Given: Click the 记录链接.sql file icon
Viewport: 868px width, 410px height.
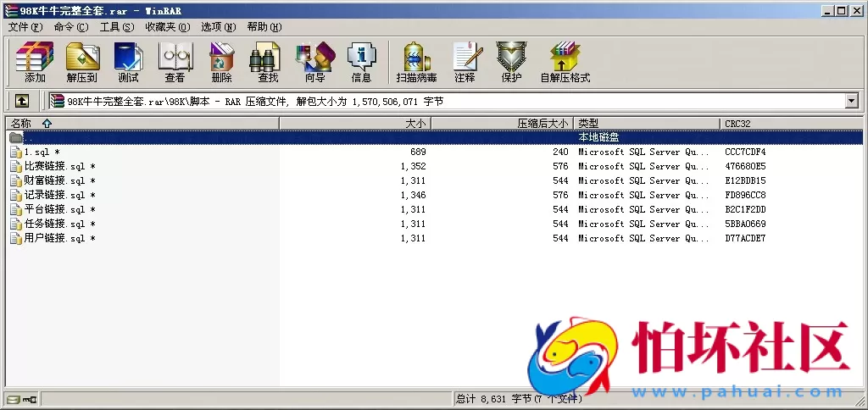Looking at the screenshot, I should point(15,196).
